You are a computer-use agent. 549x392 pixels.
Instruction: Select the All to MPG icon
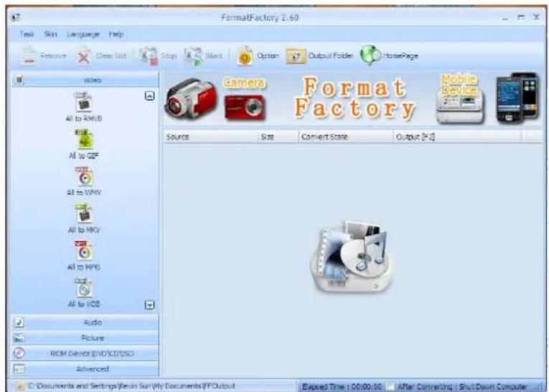pos(83,251)
